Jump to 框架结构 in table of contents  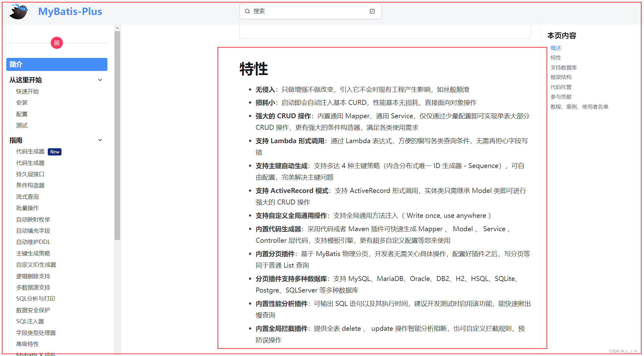[561, 77]
